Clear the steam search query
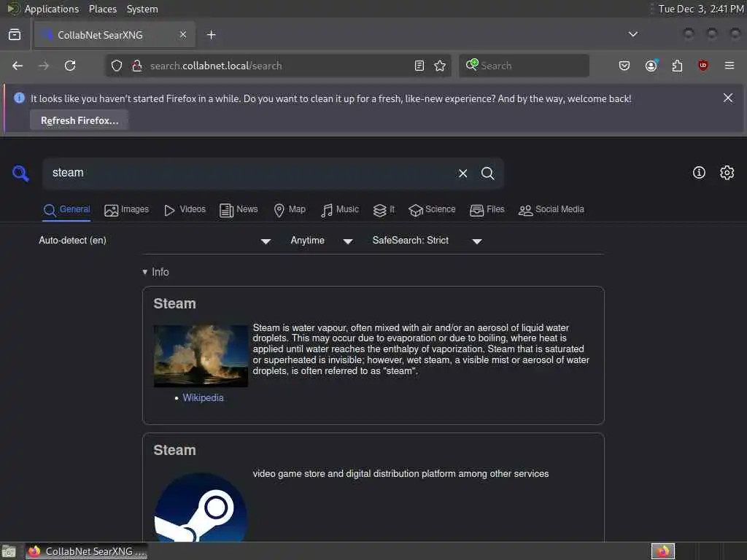The image size is (747, 560). coord(462,174)
